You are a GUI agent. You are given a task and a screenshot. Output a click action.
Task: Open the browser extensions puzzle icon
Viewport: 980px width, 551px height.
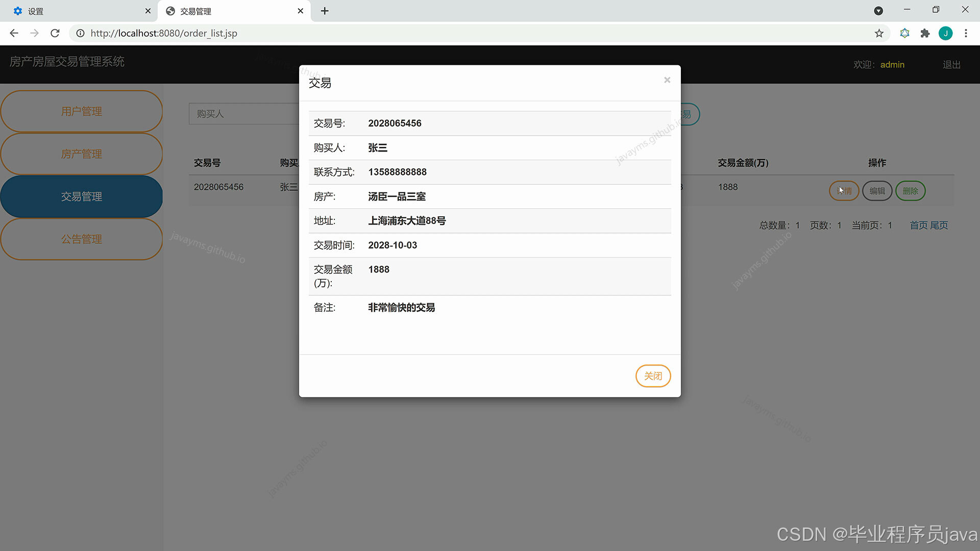(x=925, y=33)
